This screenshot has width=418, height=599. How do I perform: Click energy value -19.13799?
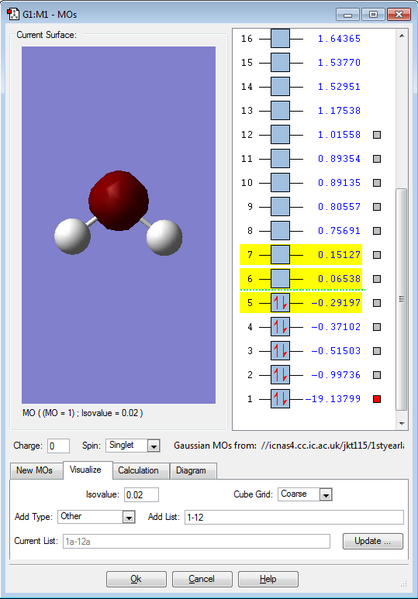pos(333,399)
